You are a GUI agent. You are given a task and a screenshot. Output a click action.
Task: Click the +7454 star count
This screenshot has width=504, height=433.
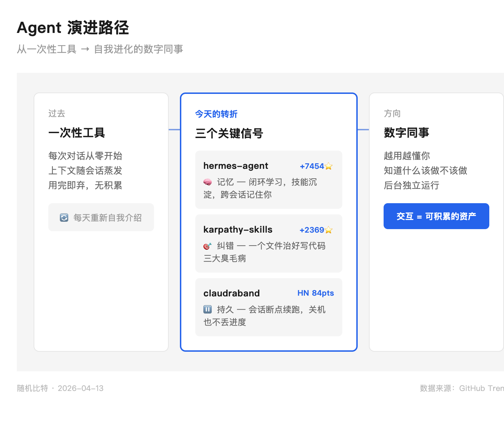[x=312, y=166]
